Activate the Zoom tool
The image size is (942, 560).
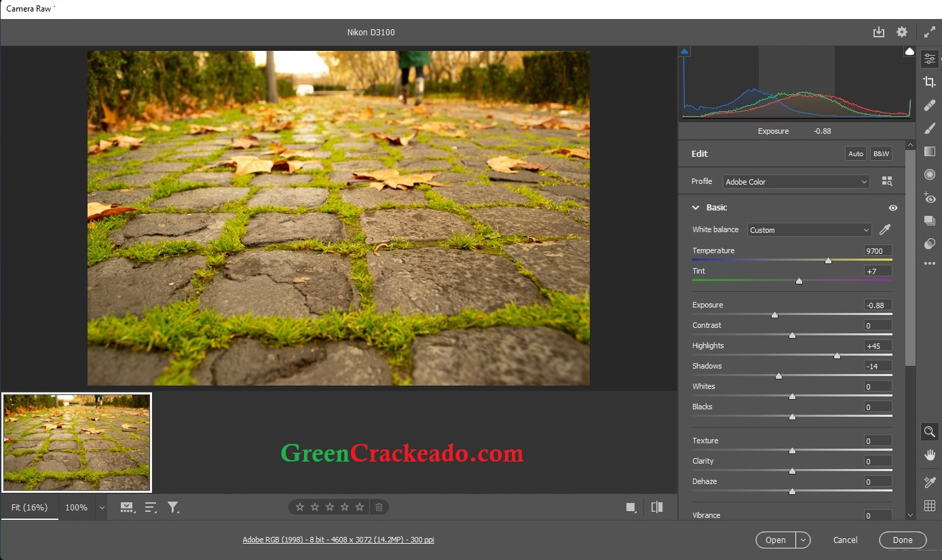coord(930,431)
